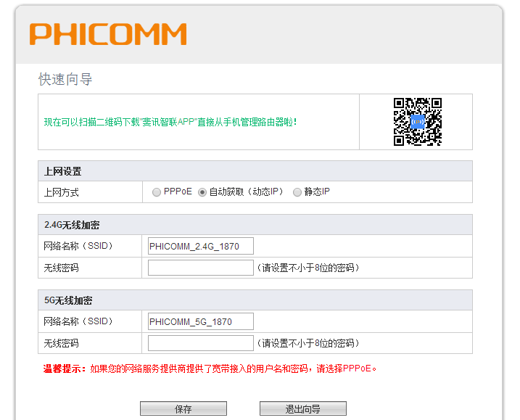The height and width of the screenshot is (420, 520).
Task: Click the 无线密码 label under 5G
Action: 62,343
